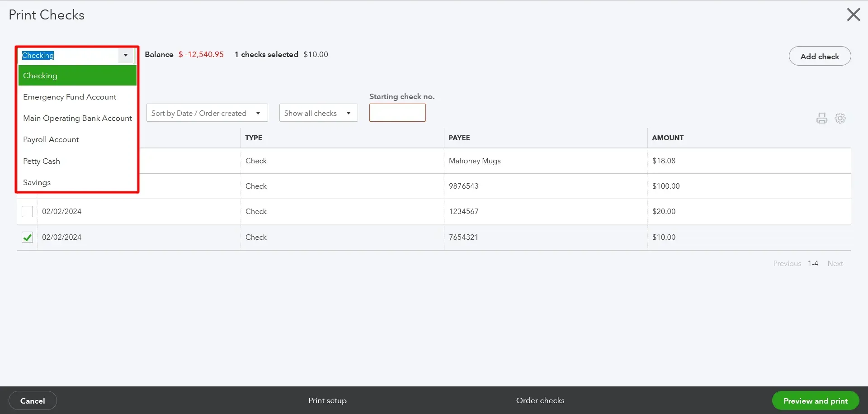The image size is (868, 414).
Task: Click Cancel in the bottom bar
Action: 33,401
